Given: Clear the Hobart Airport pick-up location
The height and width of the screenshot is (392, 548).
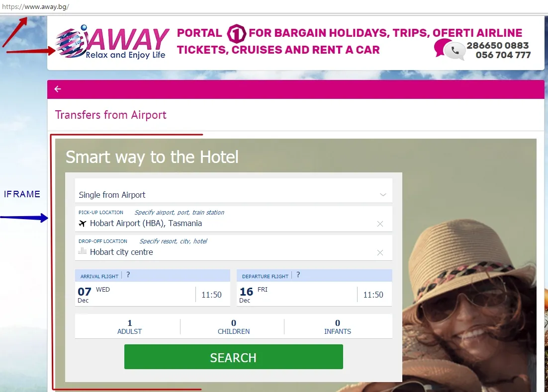Looking at the screenshot, I should click(x=380, y=224).
